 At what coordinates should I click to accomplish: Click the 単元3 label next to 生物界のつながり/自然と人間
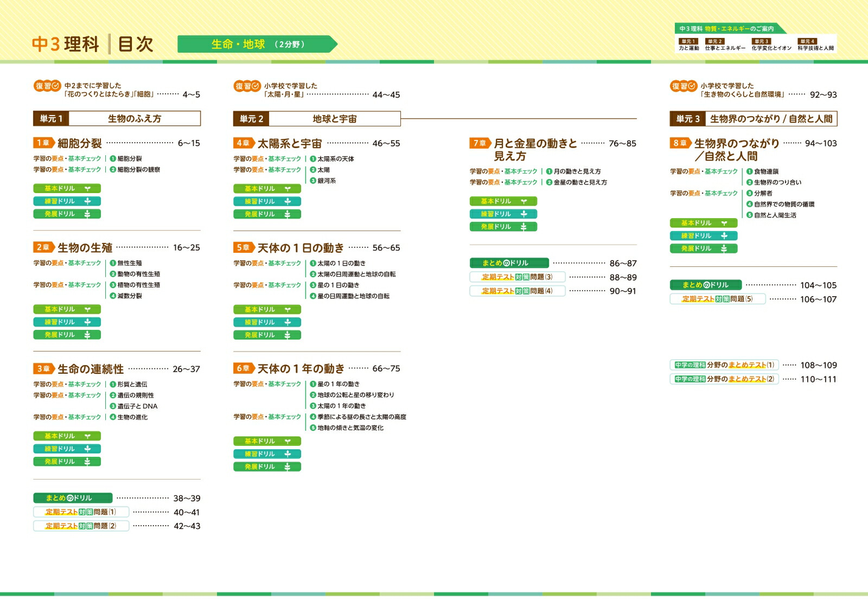click(688, 118)
